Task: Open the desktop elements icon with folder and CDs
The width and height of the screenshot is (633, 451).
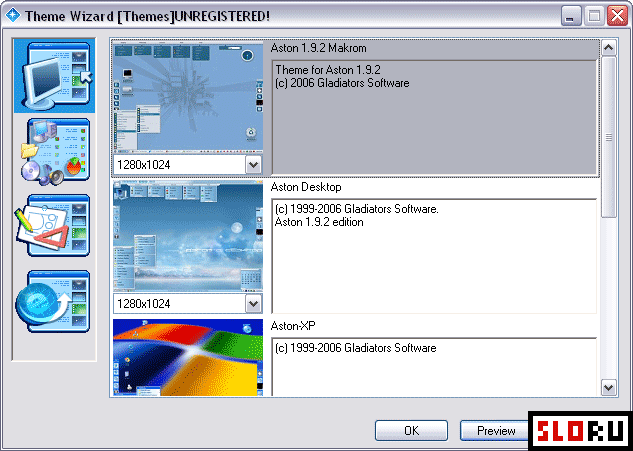Action: tap(54, 152)
